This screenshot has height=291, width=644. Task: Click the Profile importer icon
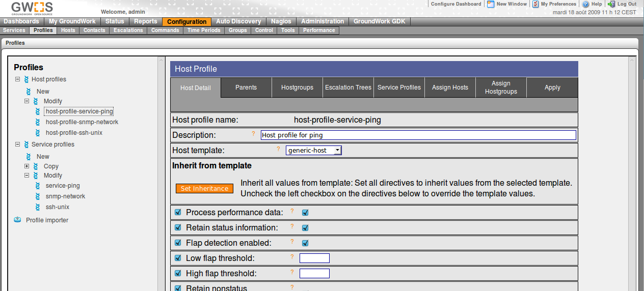coord(18,220)
